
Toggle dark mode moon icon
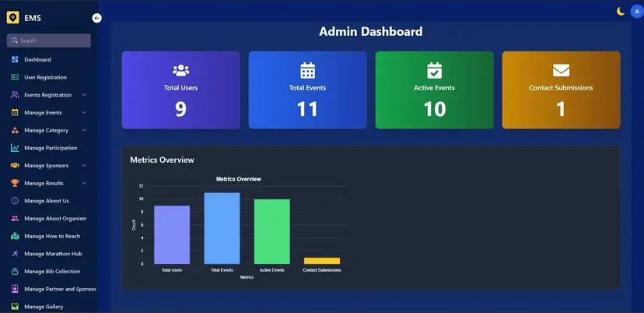point(621,12)
